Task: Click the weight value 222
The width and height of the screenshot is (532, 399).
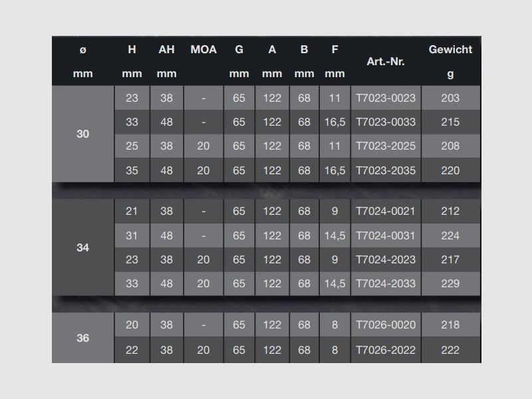Action: pyautogui.click(x=450, y=350)
